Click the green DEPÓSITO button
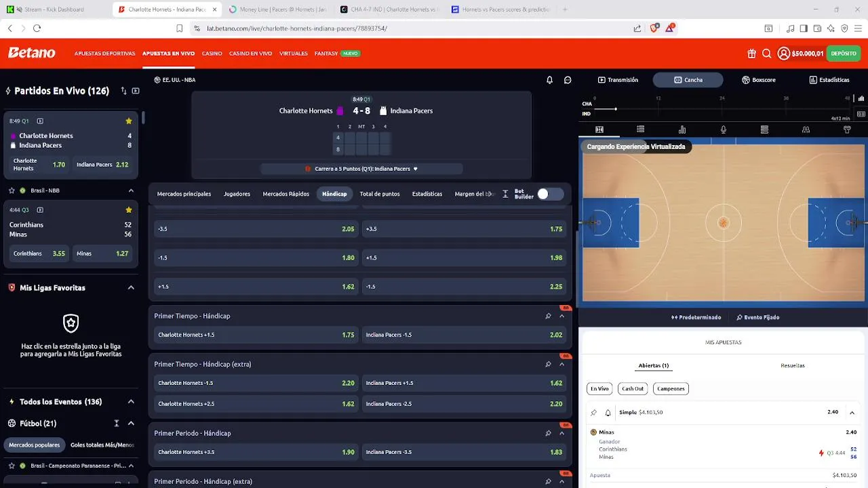This screenshot has height=488, width=868. click(x=844, y=54)
